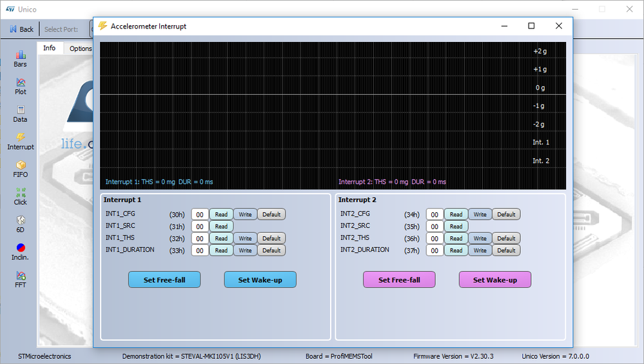This screenshot has width=644, height=364.
Task: Reset INT1_DURATION to Default
Action: (271, 250)
